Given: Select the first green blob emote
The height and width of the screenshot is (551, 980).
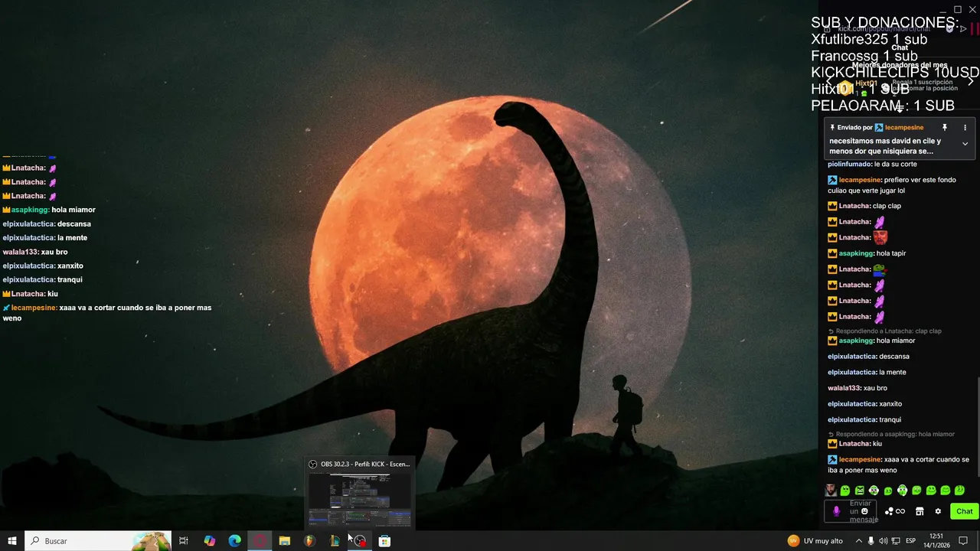Looking at the screenshot, I should pos(845,491).
